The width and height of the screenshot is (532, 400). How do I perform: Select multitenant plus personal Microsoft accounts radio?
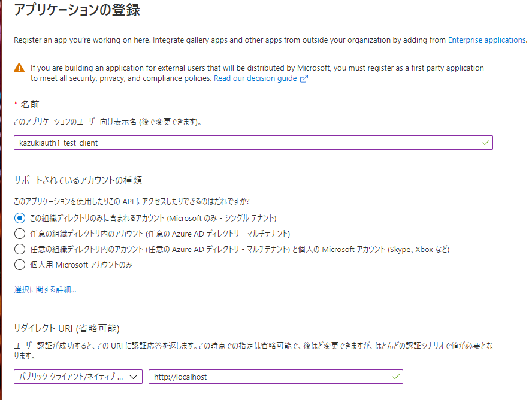click(20, 249)
